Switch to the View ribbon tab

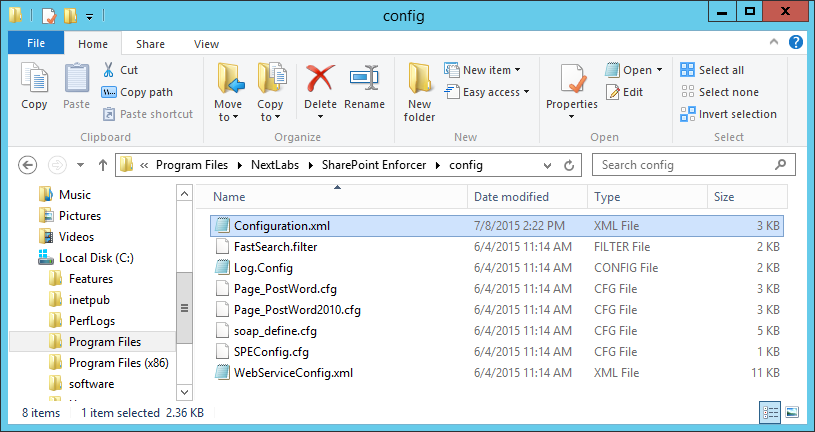pos(206,44)
